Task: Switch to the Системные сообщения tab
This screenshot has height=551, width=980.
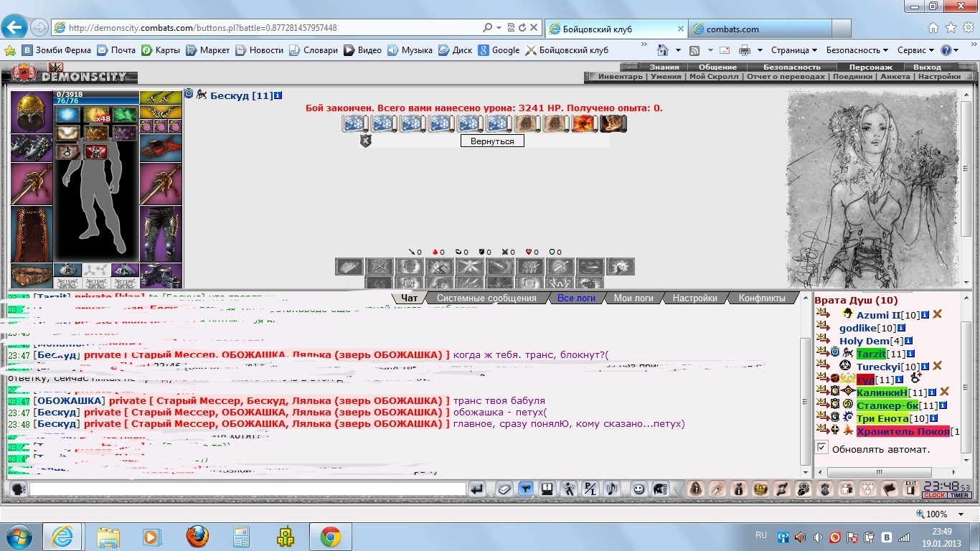Action: click(x=486, y=298)
